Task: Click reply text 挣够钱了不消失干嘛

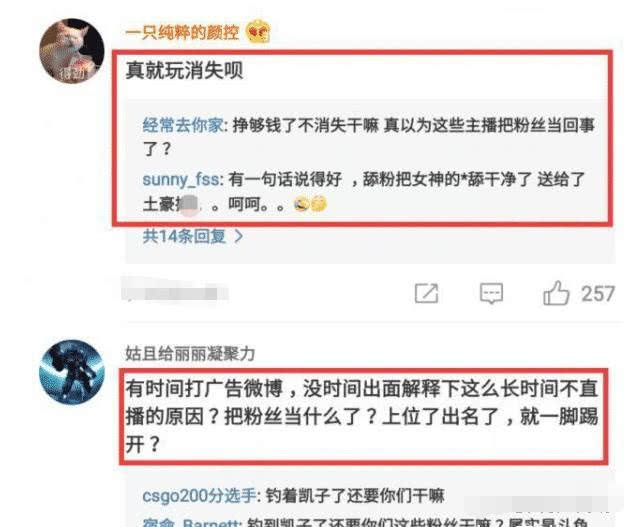Action: pyautogui.click(x=305, y=125)
